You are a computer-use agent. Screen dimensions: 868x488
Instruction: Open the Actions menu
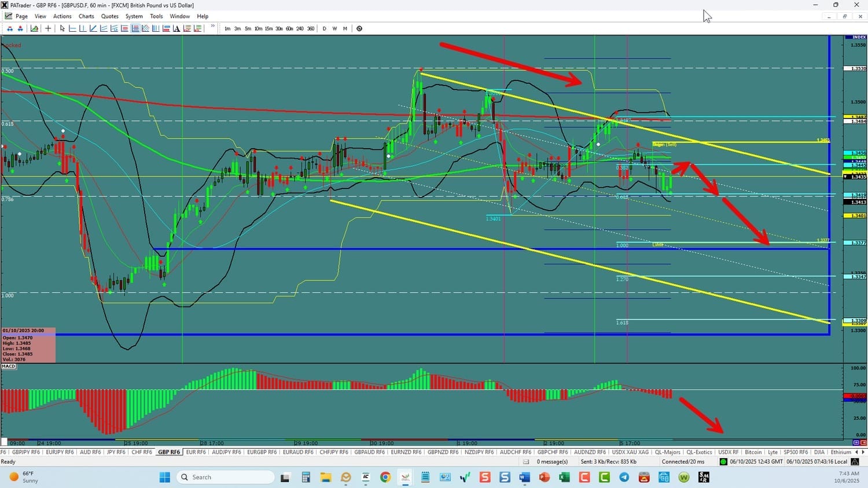pos(62,16)
